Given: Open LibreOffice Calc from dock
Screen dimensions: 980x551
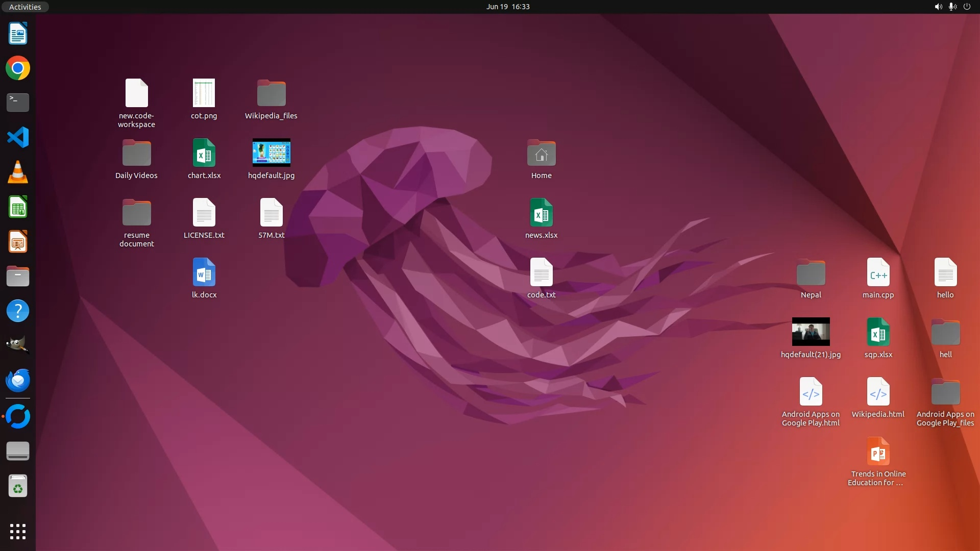Looking at the screenshot, I should pyautogui.click(x=18, y=207).
